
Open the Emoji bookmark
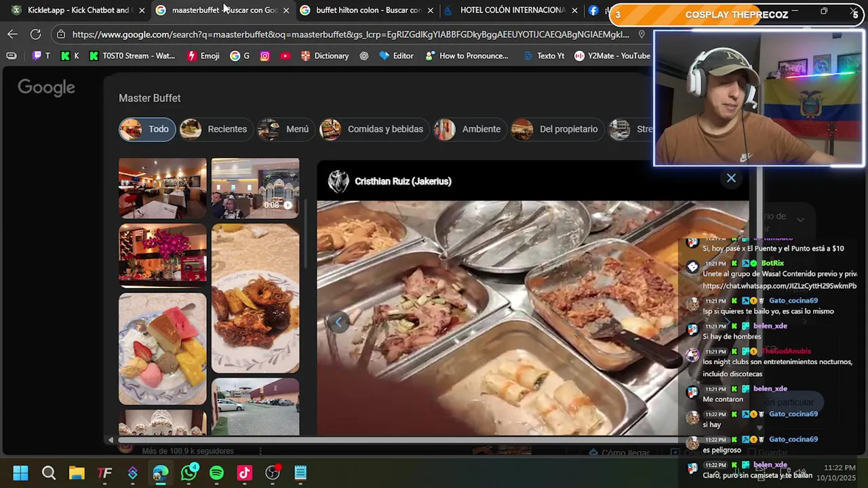203,56
